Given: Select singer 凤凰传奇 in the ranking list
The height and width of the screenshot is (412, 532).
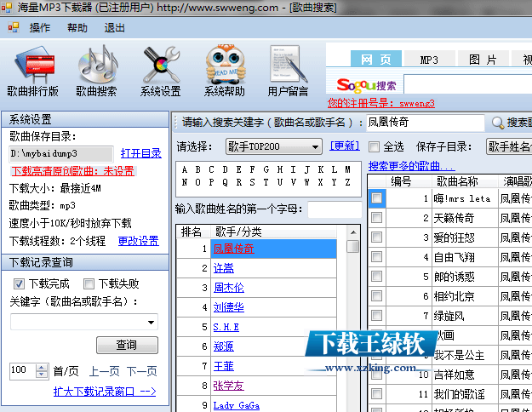Looking at the screenshot, I should coord(234,249).
